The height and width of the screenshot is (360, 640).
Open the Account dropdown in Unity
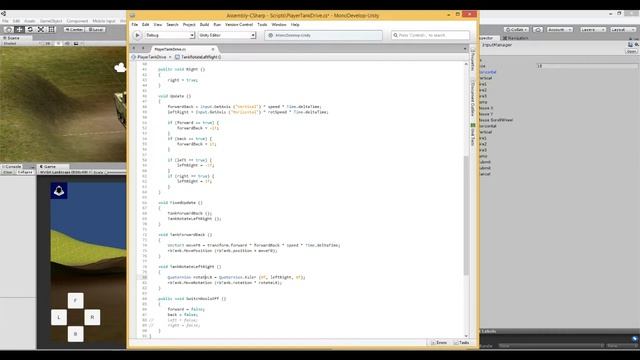click(559, 29)
